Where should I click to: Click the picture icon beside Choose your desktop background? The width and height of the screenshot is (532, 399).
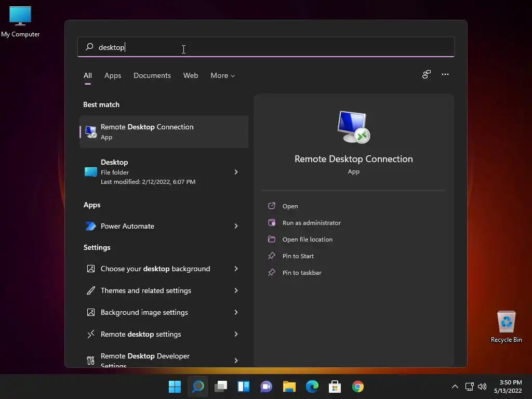pos(90,269)
